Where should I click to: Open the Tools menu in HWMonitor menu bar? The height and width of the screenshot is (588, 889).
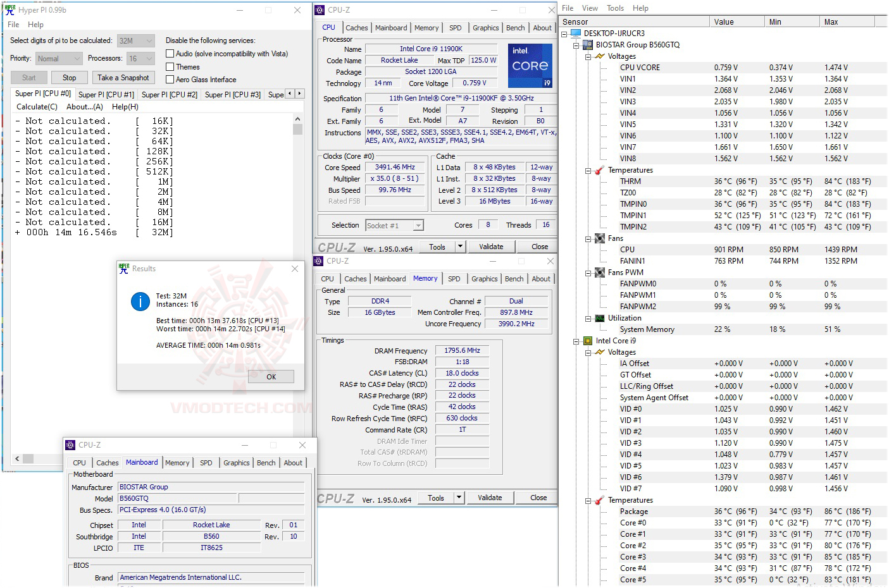pyautogui.click(x=616, y=8)
